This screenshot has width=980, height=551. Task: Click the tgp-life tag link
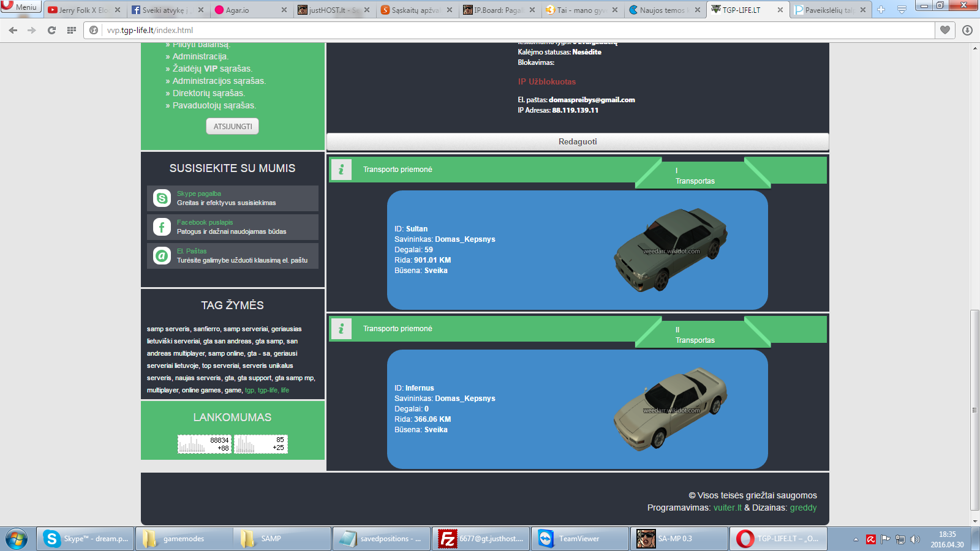pyautogui.click(x=268, y=390)
